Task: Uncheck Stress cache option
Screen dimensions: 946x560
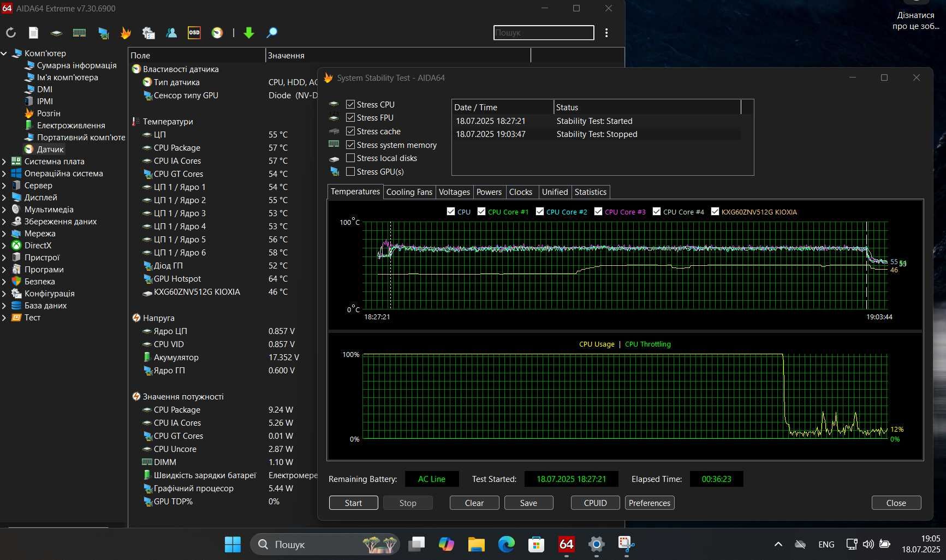Action: 350,131
